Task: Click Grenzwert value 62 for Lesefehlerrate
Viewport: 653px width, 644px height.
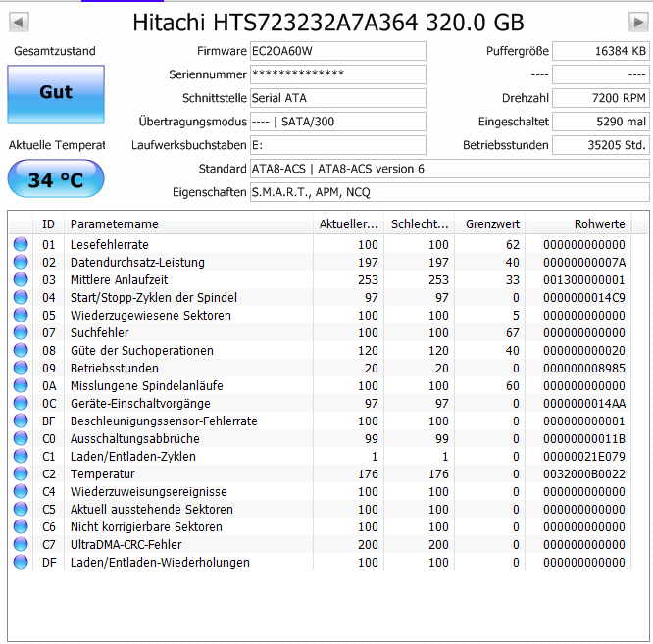Action: tap(513, 245)
